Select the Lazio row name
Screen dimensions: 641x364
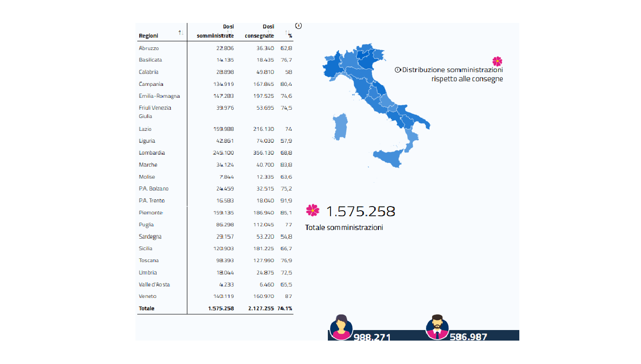(x=145, y=129)
